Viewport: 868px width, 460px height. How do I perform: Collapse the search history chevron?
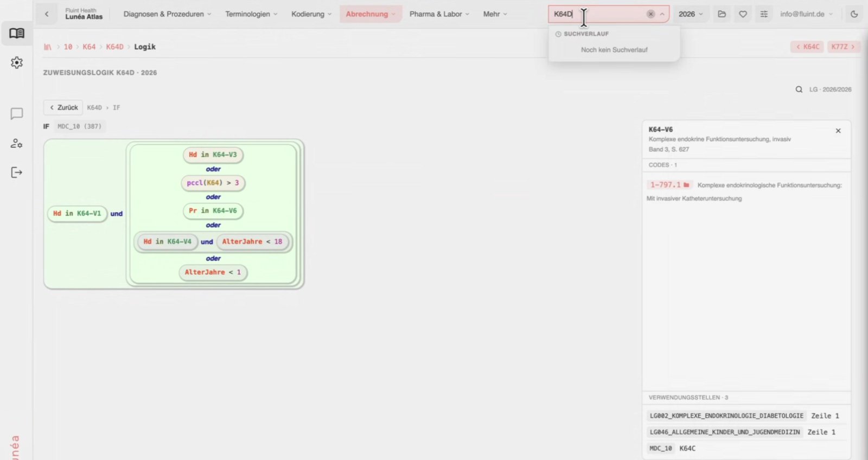[662, 14]
